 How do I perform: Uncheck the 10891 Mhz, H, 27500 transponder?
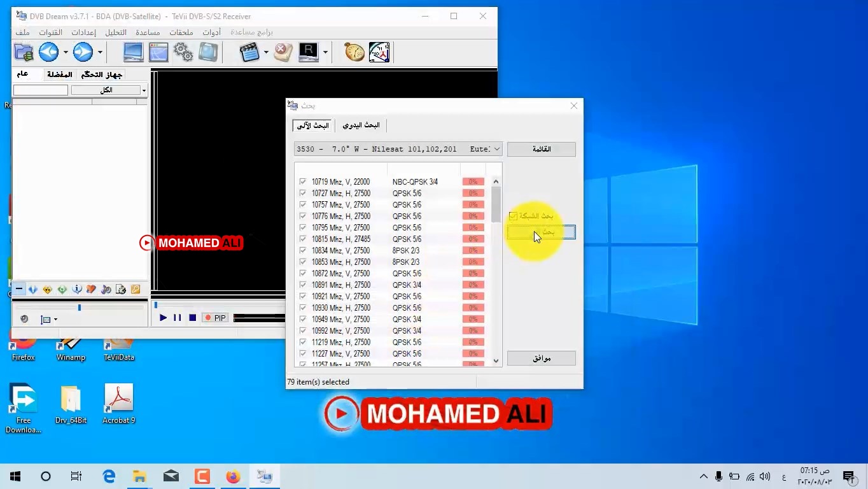pyautogui.click(x=303, y=285)
